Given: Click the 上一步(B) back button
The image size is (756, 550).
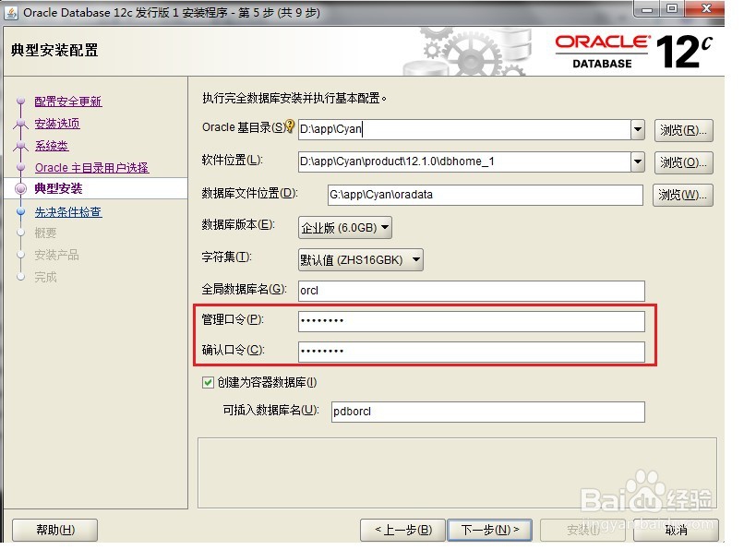Looking at the screenshot, I should tap(403, 530).
